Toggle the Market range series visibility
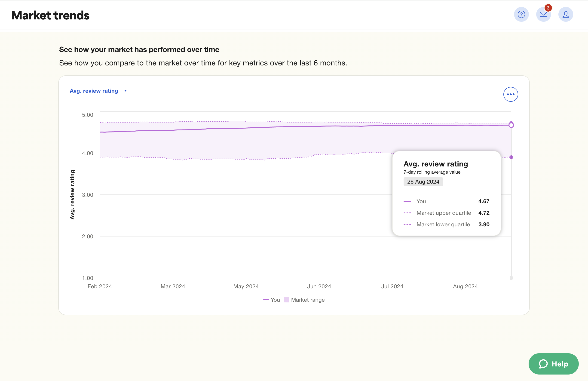Screen dimensions: 588x381 point(304,300)
